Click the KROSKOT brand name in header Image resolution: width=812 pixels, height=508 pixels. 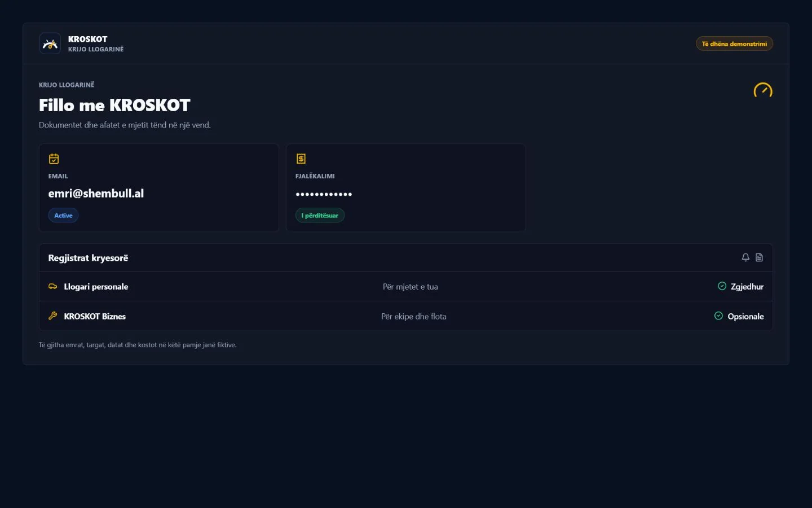click(x=87, y=39)
